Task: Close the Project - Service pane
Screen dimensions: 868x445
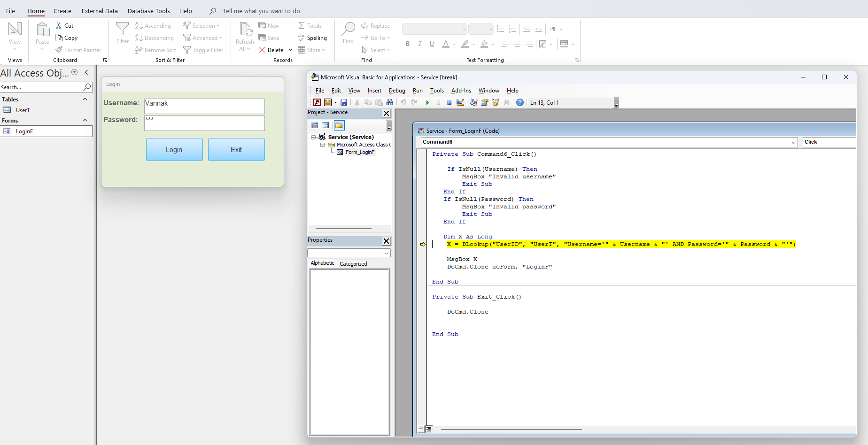Action: (x=386, y=113)
